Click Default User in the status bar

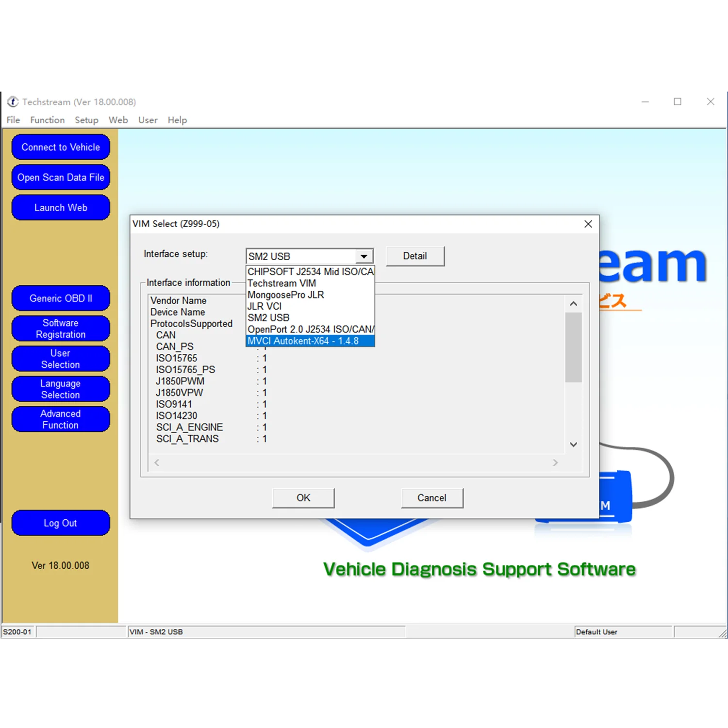click(596, 632)
